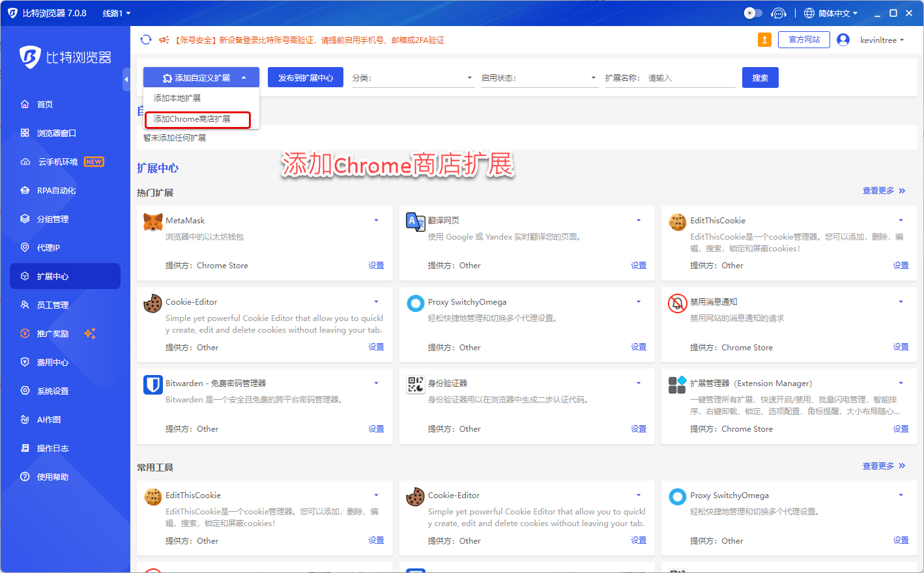The image size is (924, 573).
Task: Select 添加Chrome商店扩展 menu option
Action: pos(197,119)
